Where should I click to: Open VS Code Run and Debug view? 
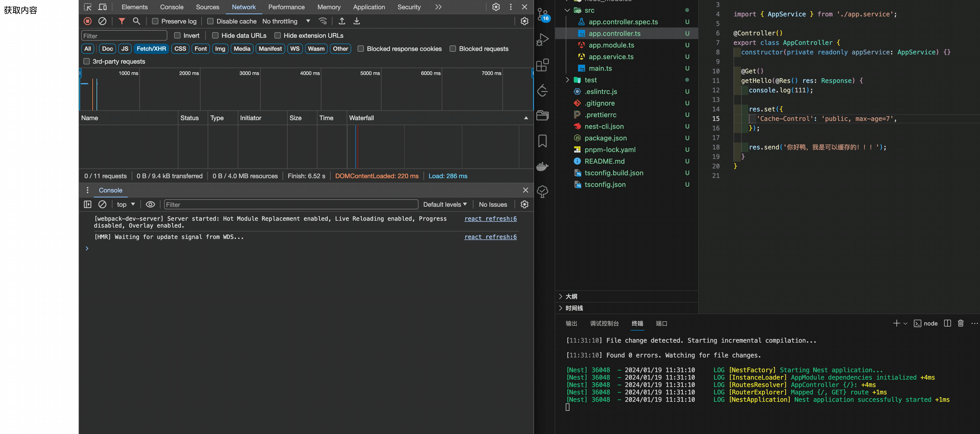coord(543,40)
